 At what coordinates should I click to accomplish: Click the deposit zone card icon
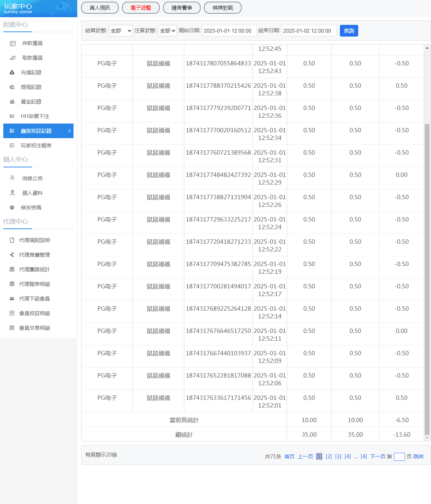point(13,43)
